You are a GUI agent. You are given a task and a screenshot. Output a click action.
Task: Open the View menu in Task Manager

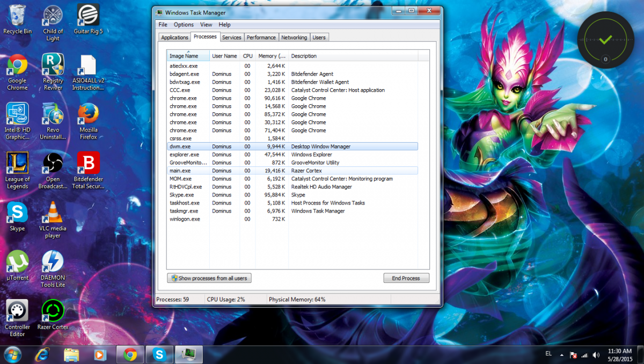point(206,25)
